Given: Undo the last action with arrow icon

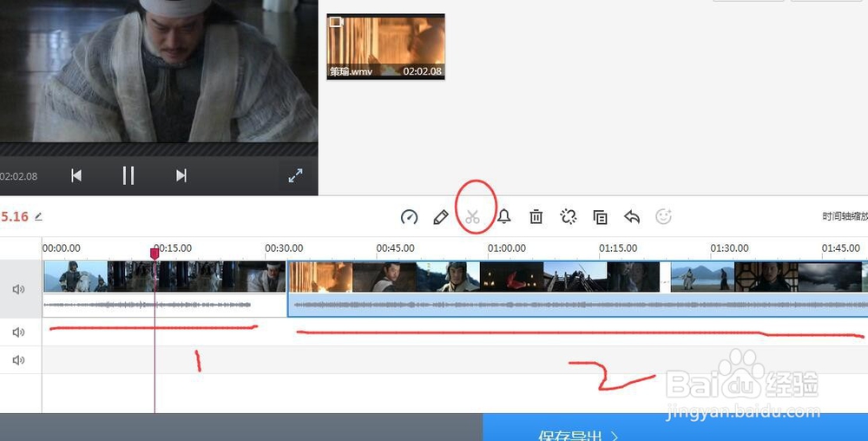Looking at the screenshot, I should 632,216.
